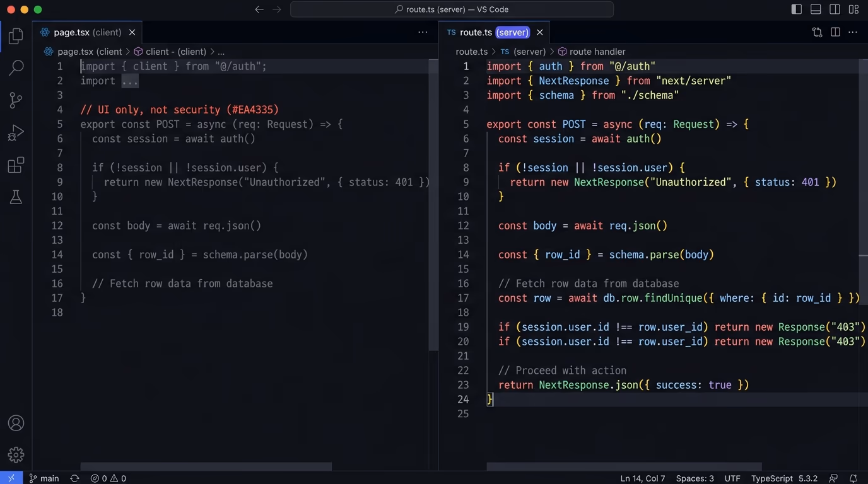The image size is (868, 484).
Task: Click the TS icon on route.ts tab
Action: coord(451,32)
